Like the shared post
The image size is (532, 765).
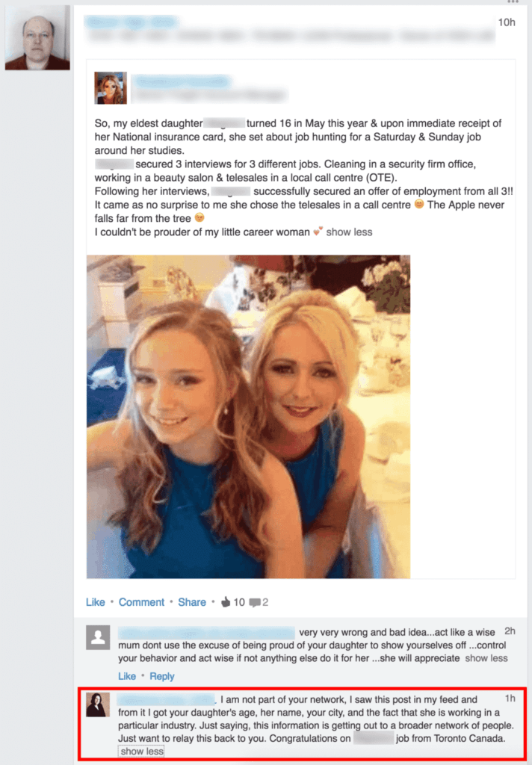pyautogui.click(x=95, y=602)
